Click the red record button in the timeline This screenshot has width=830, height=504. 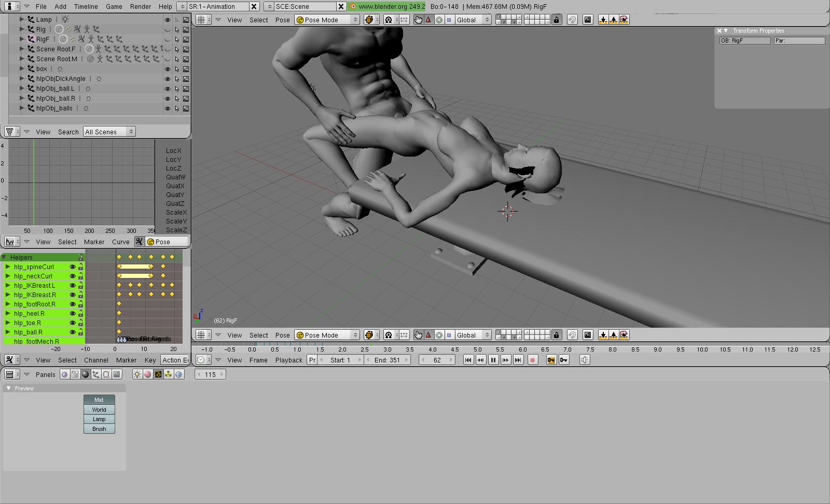click(x=532, y=360)
